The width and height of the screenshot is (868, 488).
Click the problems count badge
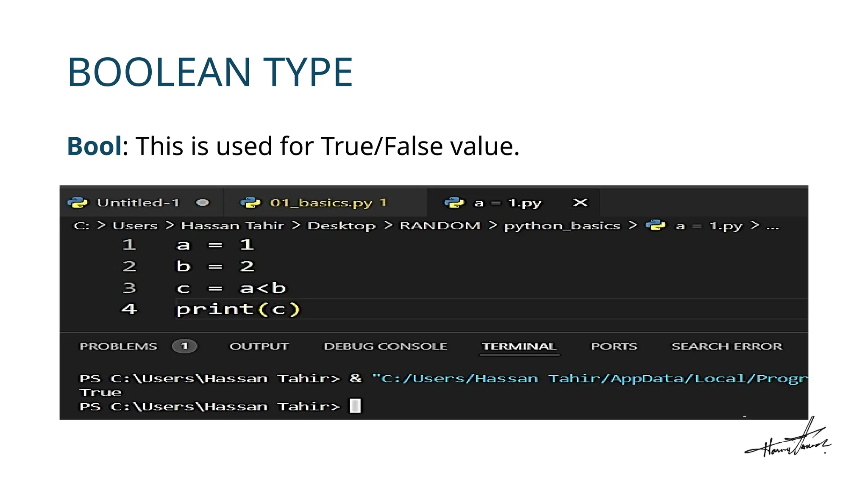pos(184,346)
